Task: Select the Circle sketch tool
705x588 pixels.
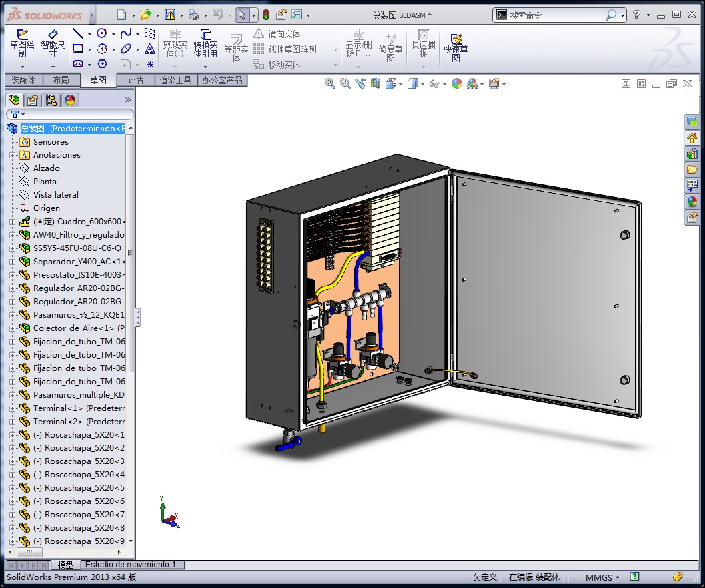Action: coord(102,33)
